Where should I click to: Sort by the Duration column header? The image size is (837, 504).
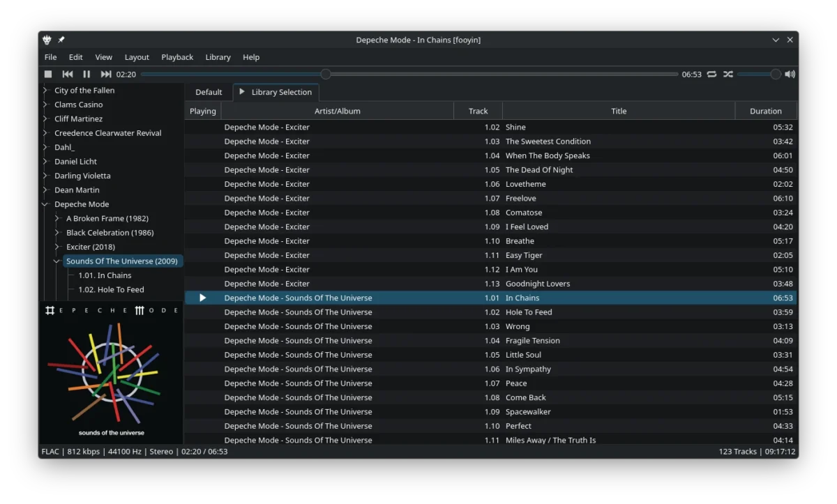coord(766,111)
